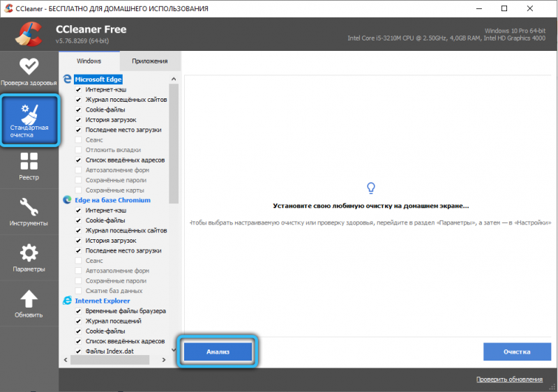
Task: Uncheck Cookie-файлы under Microsoft Edge
Action: point(78,110)
